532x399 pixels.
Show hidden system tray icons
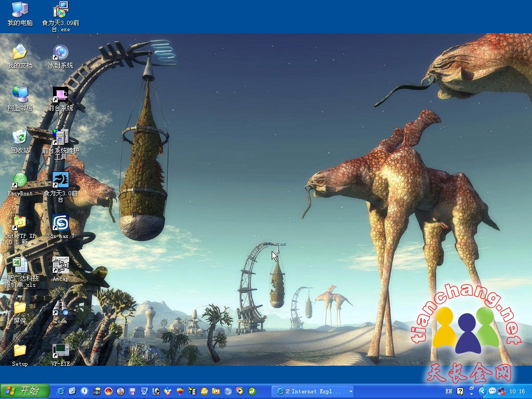[483, 392]
